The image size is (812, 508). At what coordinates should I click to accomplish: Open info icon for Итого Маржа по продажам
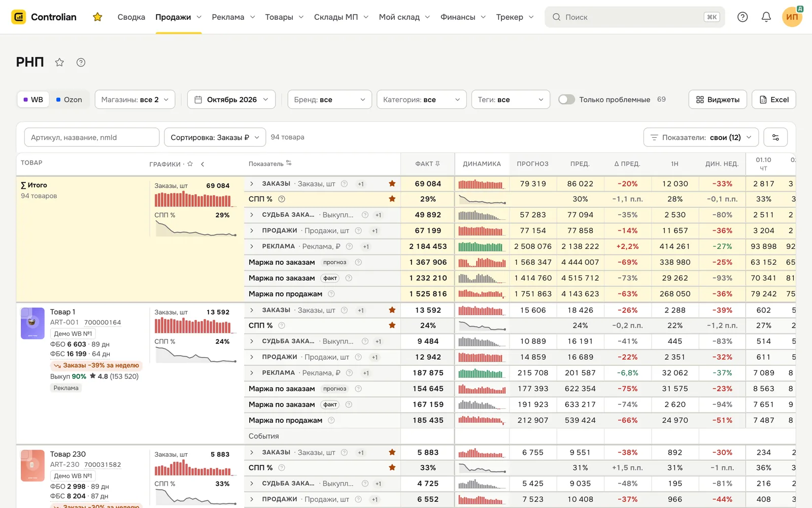tap(331, 294)
